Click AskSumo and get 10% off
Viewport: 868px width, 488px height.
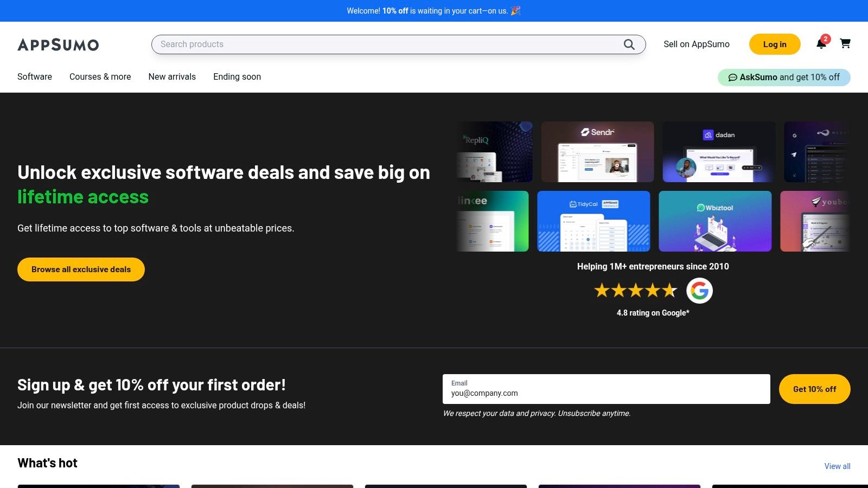pos(784,78)
